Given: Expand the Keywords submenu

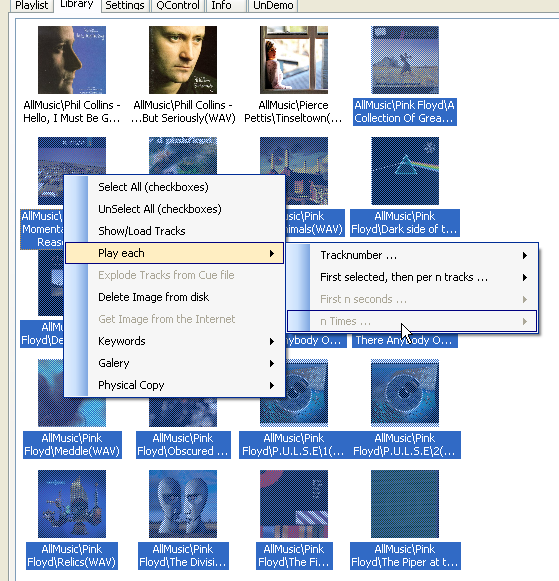Looking at the screenshot, I should coord(174,341).
